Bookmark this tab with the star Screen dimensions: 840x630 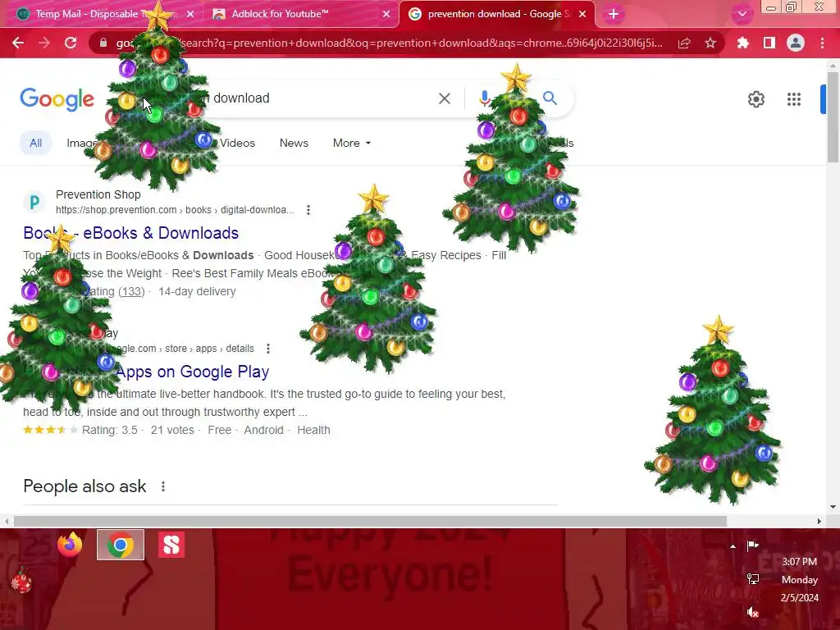coord(710,43)
